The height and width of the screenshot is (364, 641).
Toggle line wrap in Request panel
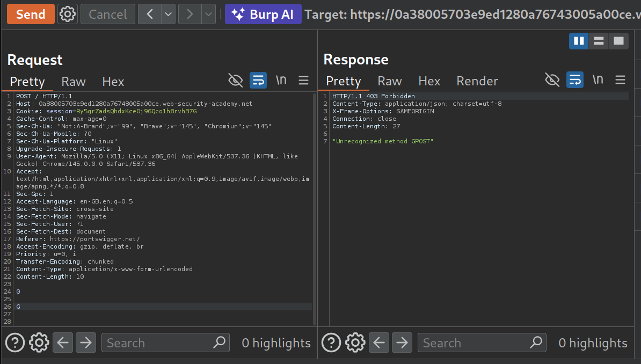258,81
